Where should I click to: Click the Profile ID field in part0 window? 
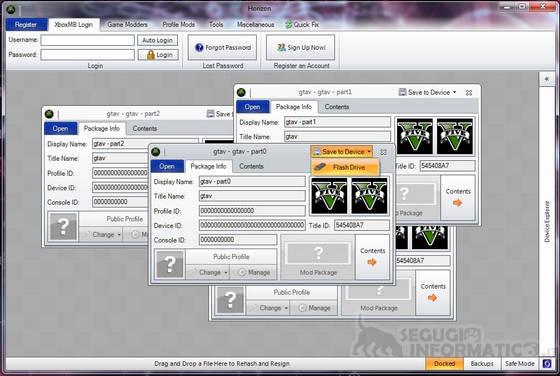click(x=252, y=211)
